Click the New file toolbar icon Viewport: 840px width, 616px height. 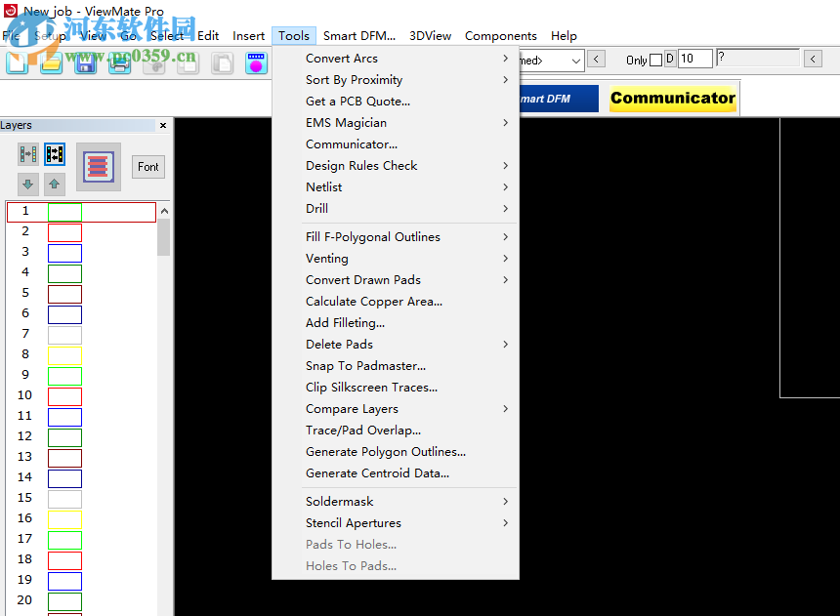(x=18, y=63)
